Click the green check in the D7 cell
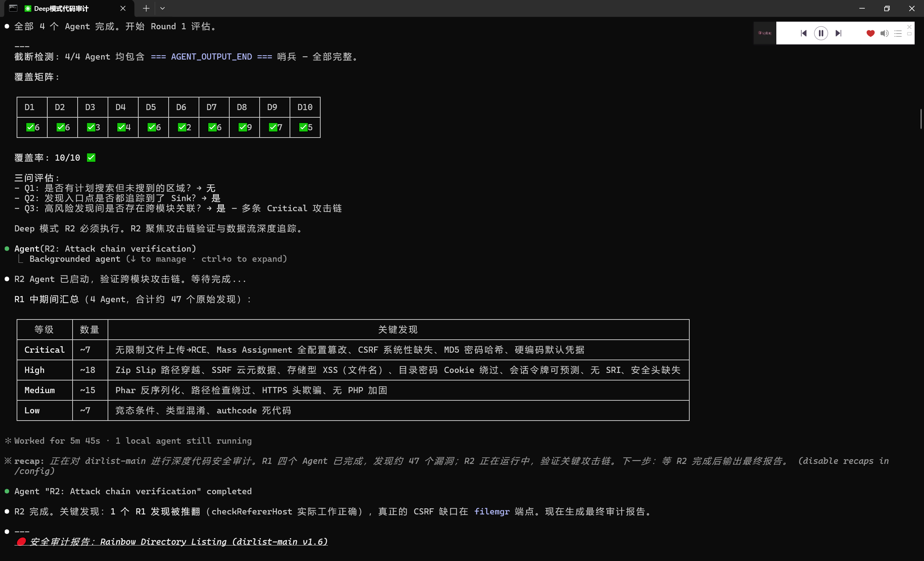Image resolution: width=924 pixels, height=561 pixels. coord(213,127)
